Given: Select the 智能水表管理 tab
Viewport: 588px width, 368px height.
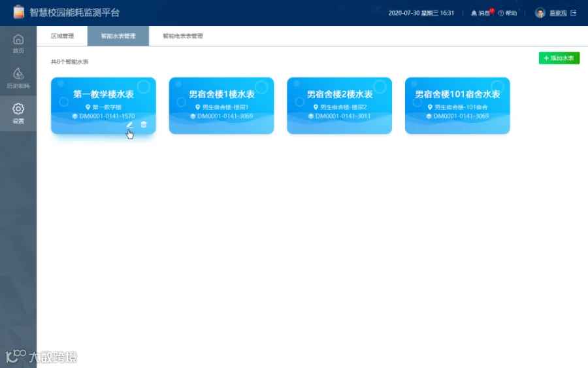Looking at the screenshot, I should (118, 36).
